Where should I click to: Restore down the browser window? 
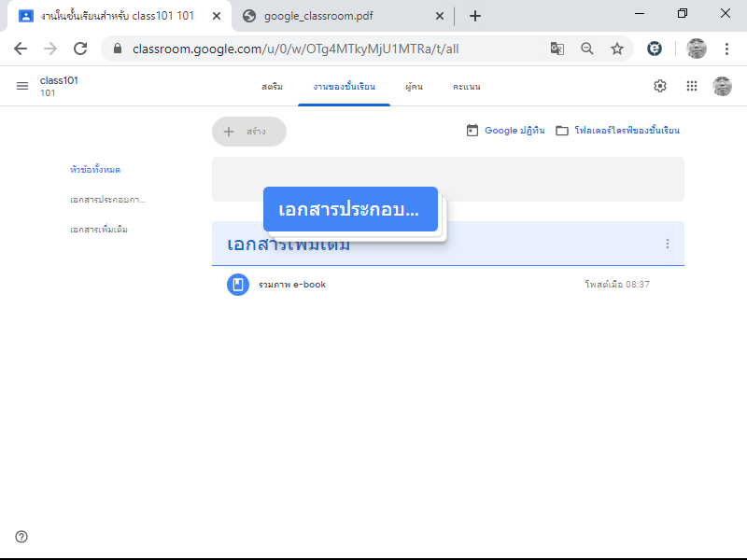pos(683,13)
